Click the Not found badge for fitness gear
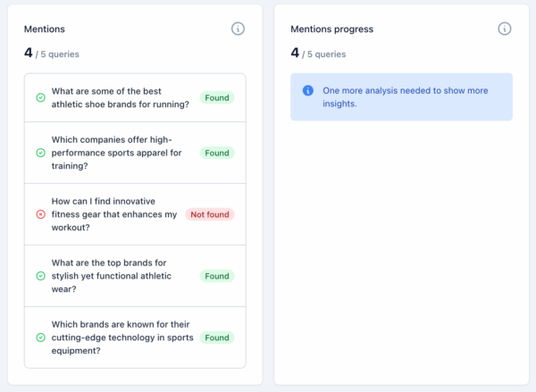 point(210,214)
